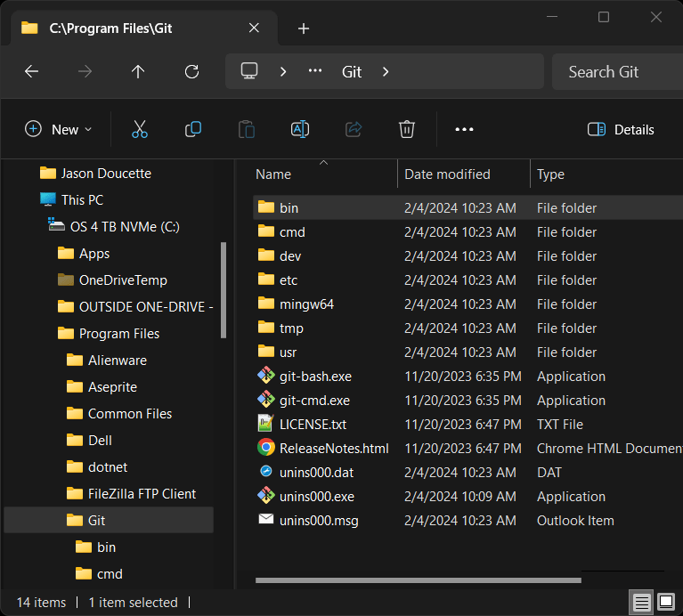Select cmd subfolder under Git in tree
The width and height of the screenshot is (683, 616).
pyautogui.click(x=110, y=574)
